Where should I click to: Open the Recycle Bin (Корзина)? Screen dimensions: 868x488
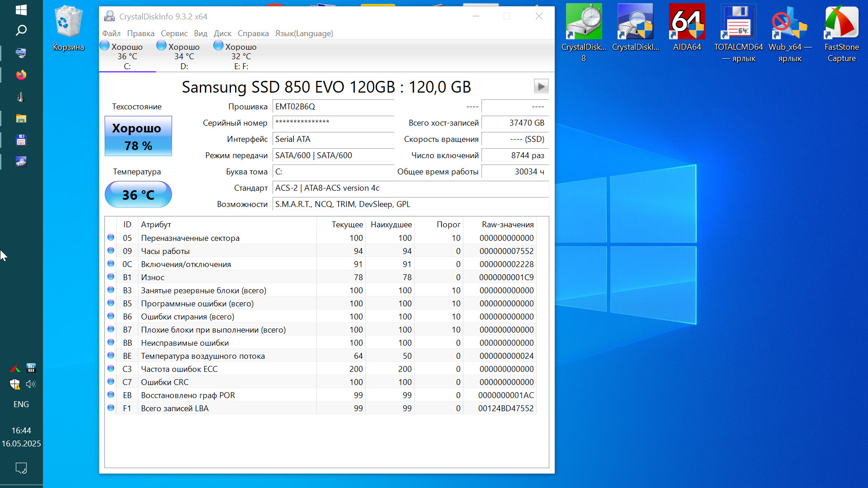68,23
